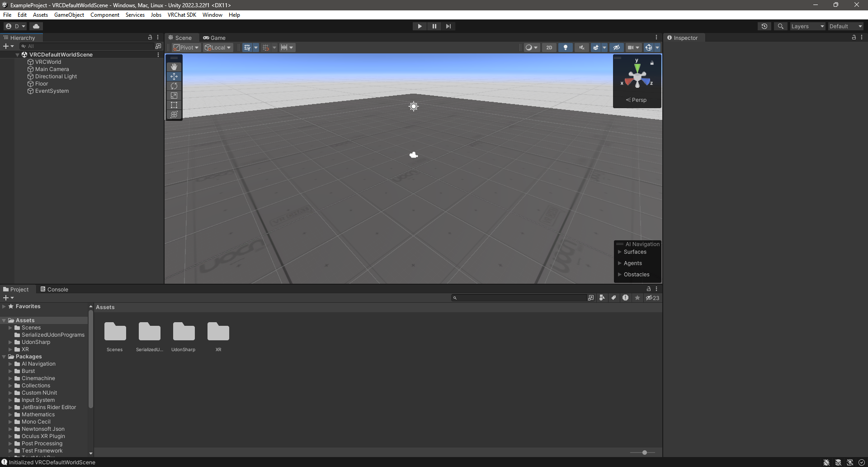Open Pivot handle position dropdown
The height and width of the screenshot is (467, 868).
pos(186,48)
